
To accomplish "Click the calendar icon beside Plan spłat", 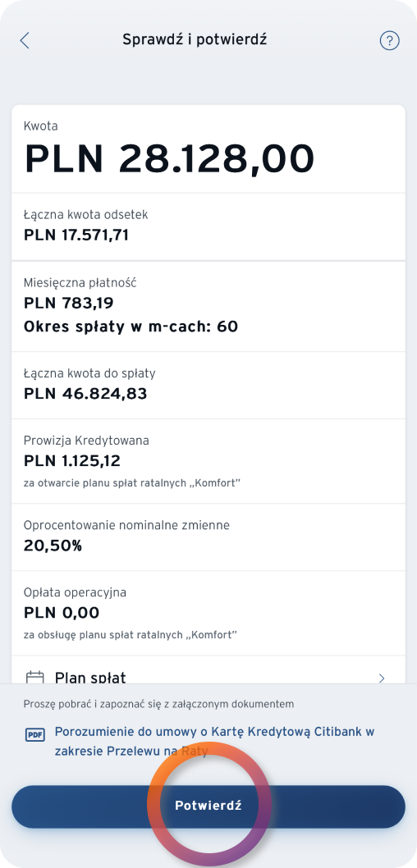I will pos(35,677).
